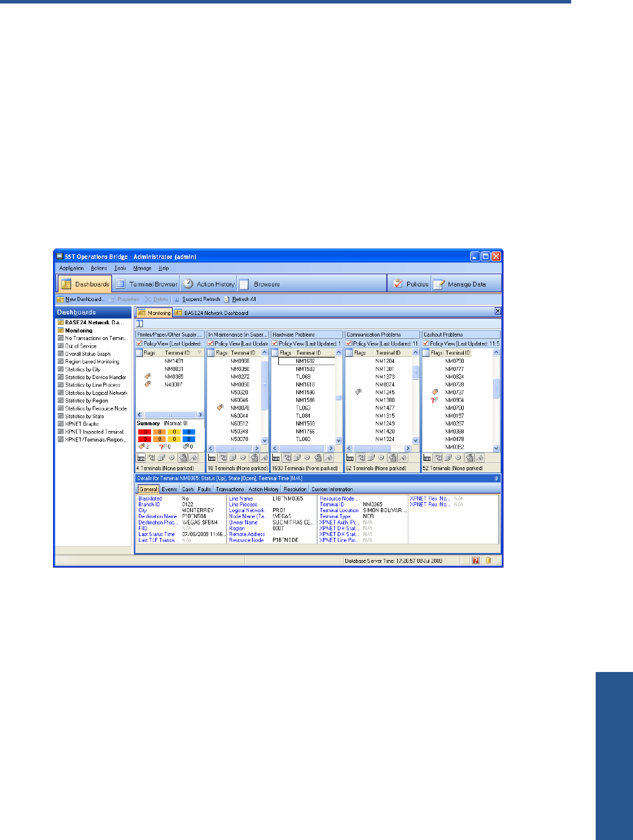The image size is (633, 840).
Task: Click the flag icon beside N40007
Action: tap(148, 384)
